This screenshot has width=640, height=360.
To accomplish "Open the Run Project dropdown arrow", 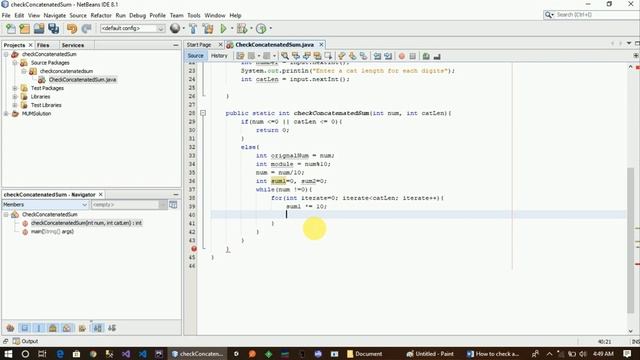I will pos(232,29).
